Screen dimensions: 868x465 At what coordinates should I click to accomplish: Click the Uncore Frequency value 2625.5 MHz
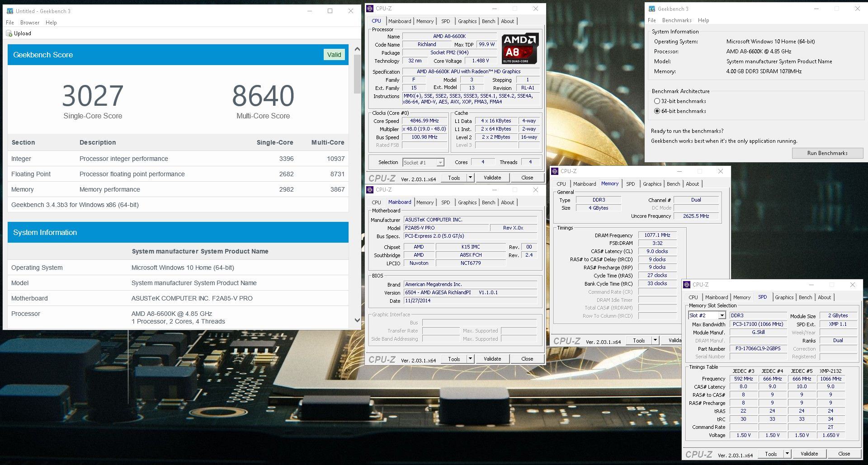click(x=696, y=216)
